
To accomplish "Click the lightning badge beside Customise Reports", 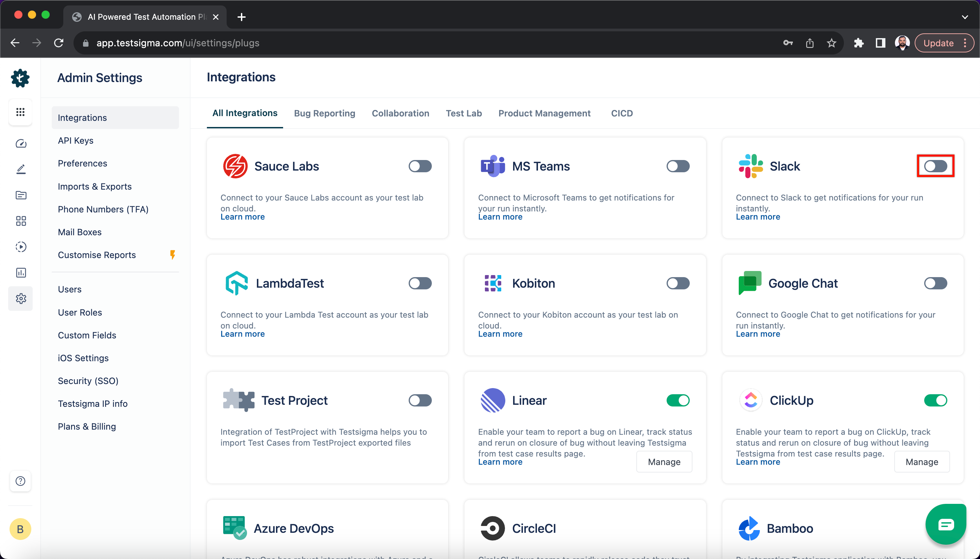I will click(173, 255).
